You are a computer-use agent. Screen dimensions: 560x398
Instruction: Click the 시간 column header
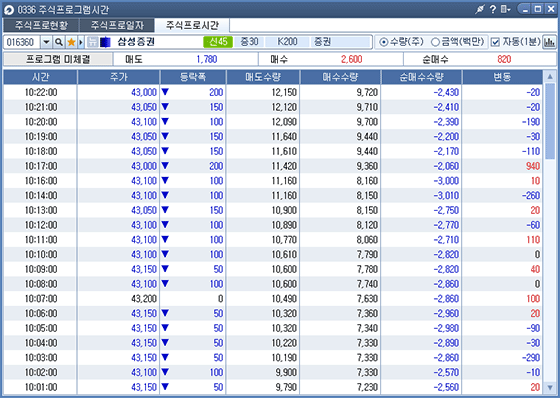click(x=40, y=77)
